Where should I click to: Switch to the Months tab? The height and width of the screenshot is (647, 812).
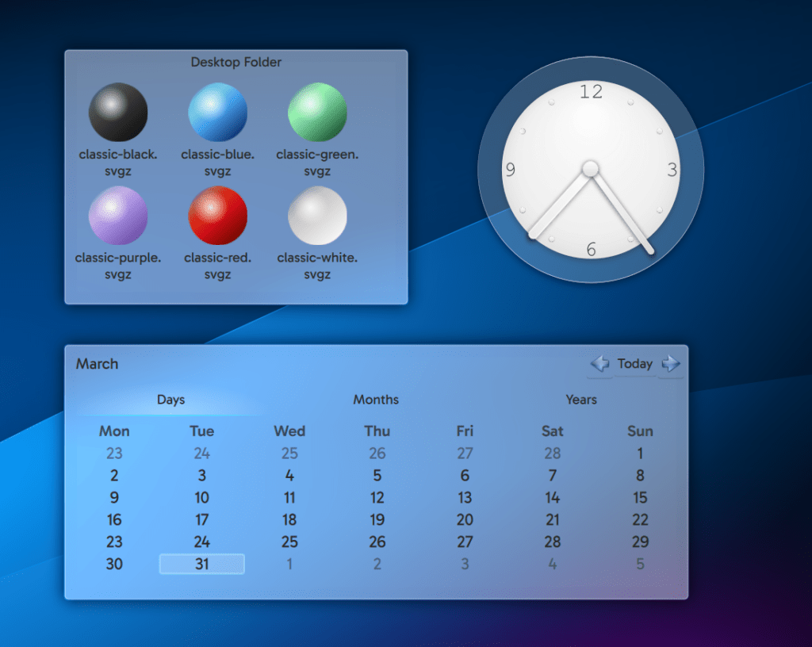tap(376, 400)
